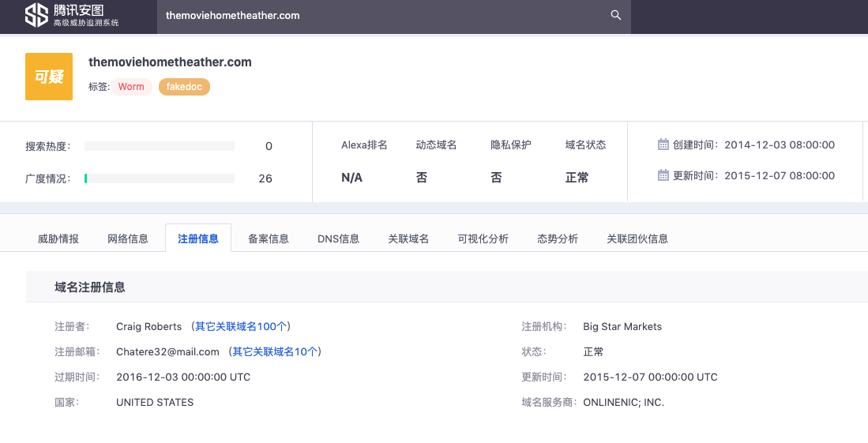
Task: Select the fakedoc tag
Action: 184,87
